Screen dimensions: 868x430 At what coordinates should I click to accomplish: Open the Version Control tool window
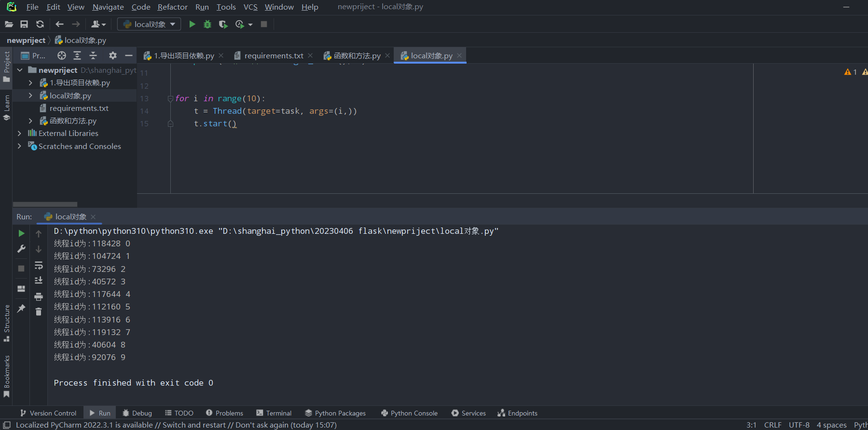coord(48,413)
